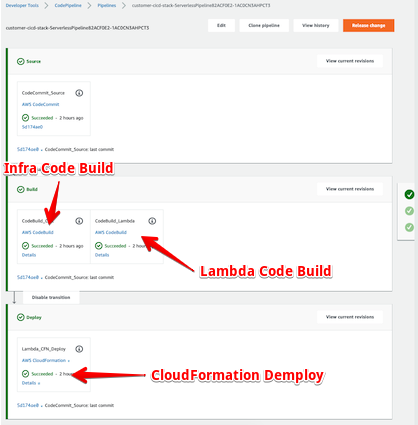The width and height of the screenshot is (418, 425).
Task: Open info icon for CodeBuild_Lambda action
Action: point(152,221)
